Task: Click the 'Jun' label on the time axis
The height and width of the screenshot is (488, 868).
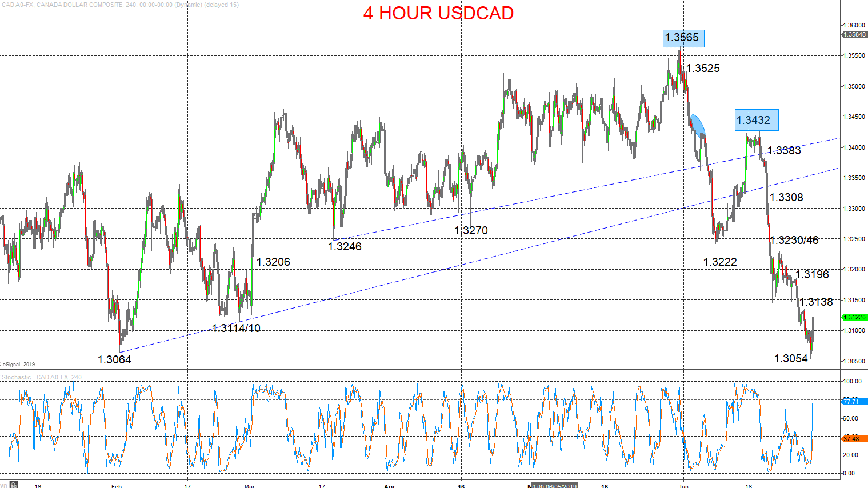Action: pyautogui.click(x=684, y=486)
